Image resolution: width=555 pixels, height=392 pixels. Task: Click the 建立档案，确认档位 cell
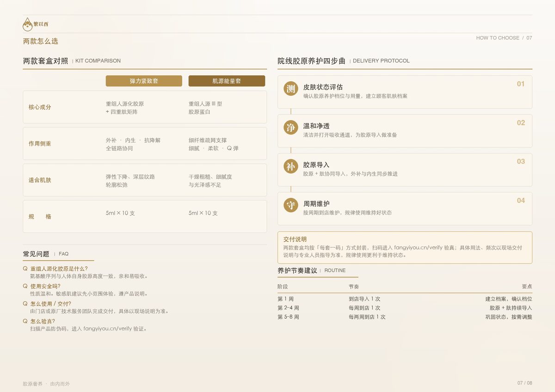(x=509, y=299)
